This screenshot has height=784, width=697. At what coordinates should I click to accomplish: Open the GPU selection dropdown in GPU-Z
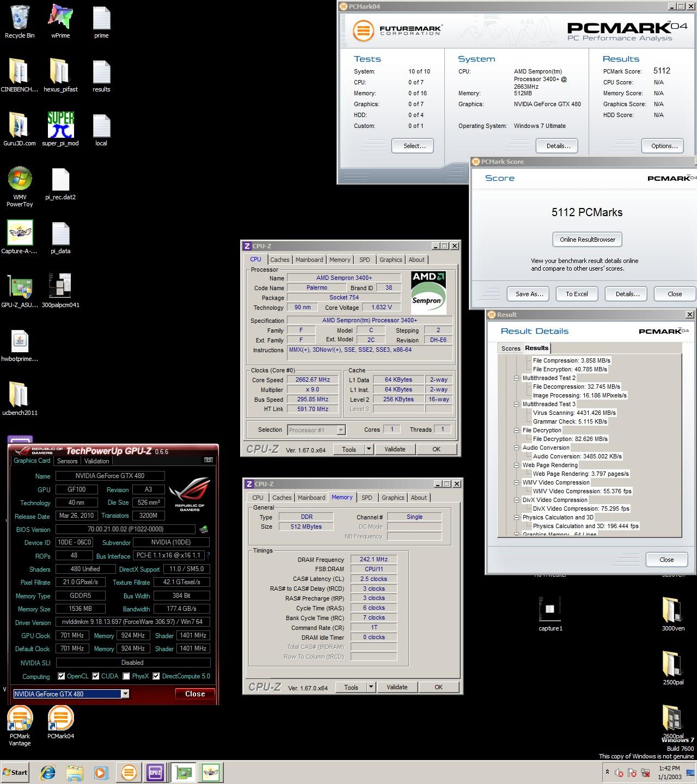point(125,694)
